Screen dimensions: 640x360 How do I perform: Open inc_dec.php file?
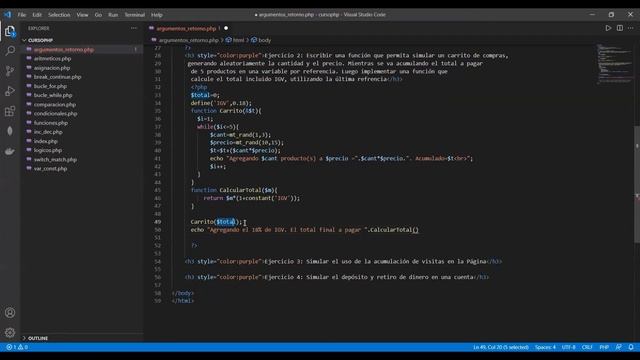click(x=48, y=132)
